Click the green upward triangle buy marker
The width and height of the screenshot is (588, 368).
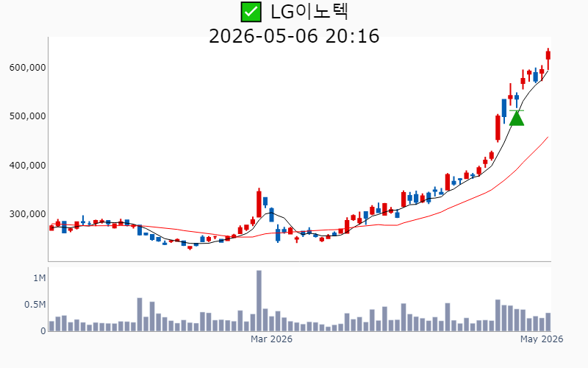pos(517,118)
